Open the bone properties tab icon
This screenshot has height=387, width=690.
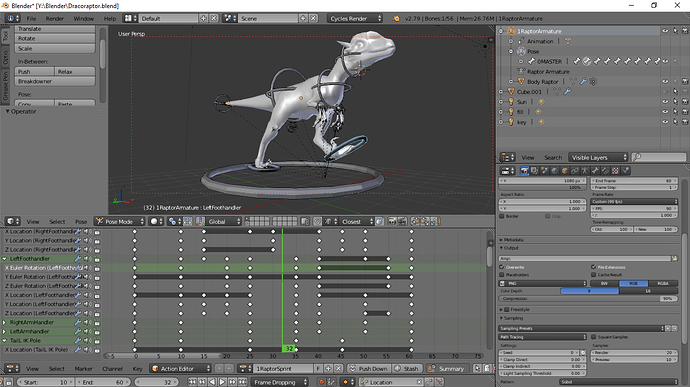coord(595,171)
